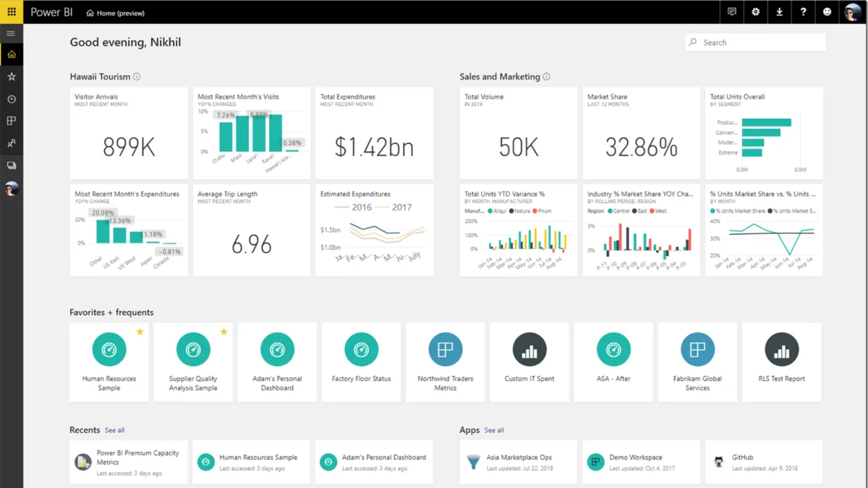The image size is (868, 488).
Task: Click the Aliqui legend in YTD Variance chart
Action: pyautogui.click(x=497, y=211)
